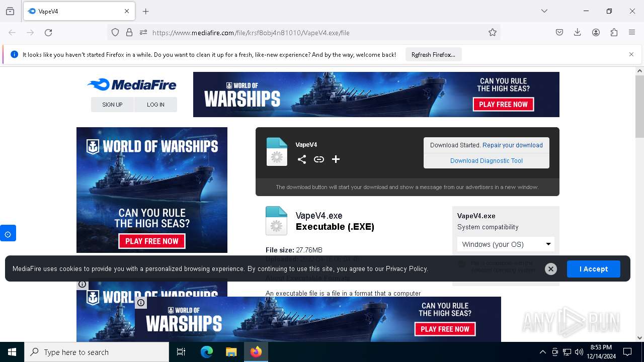Click the Repair your download link
The width and height of the screenshot is (644, 362).
tap(512, 145)
